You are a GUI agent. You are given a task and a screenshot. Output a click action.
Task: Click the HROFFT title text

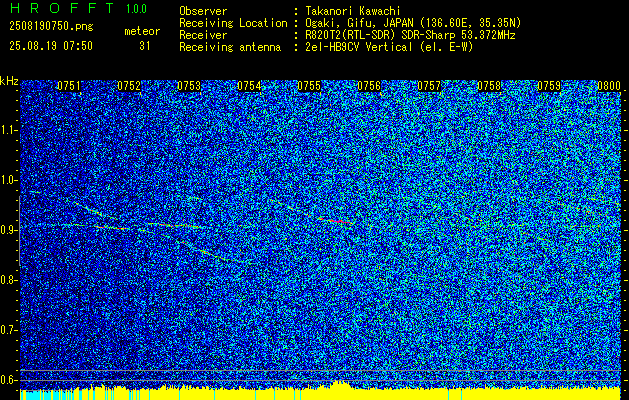62,8
